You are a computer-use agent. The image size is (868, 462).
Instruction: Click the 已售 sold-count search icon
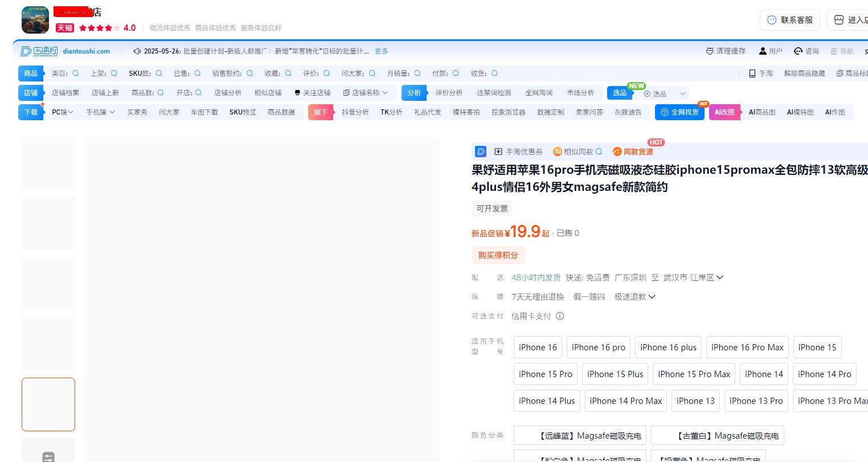(x=197, y=73)
